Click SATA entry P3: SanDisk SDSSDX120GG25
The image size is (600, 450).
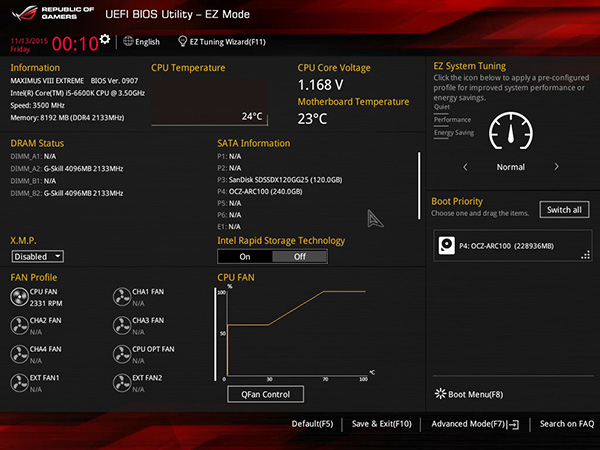pyautogui.click(x=280, y=180)
